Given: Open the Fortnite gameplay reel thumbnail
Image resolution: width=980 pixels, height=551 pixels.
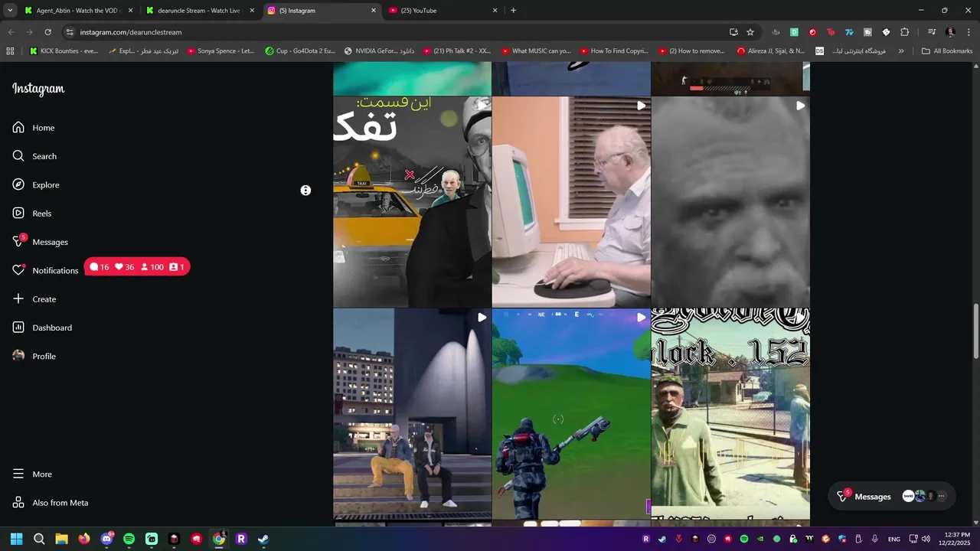Looking at the screenshot, I should pyautogui.click(x=571, y=414).
